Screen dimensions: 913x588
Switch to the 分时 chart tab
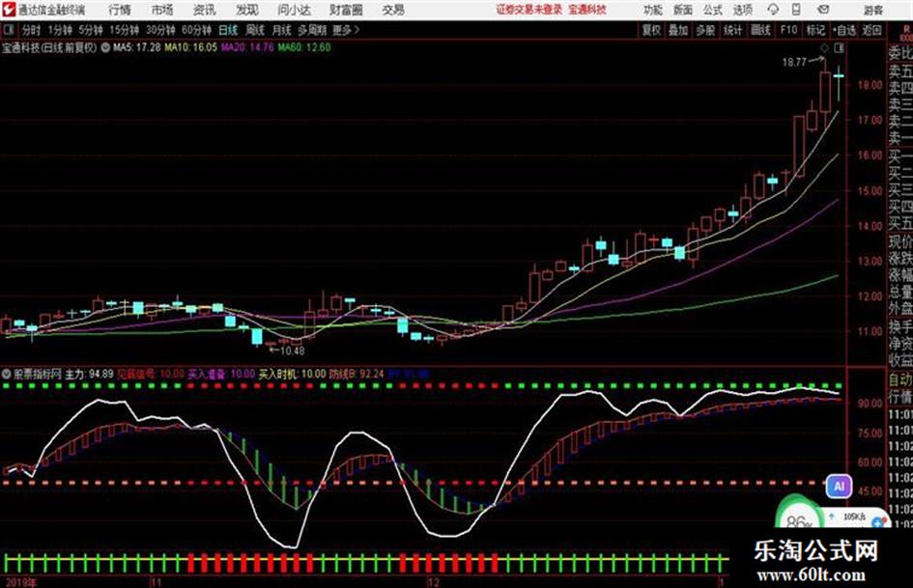coord(31,30)
